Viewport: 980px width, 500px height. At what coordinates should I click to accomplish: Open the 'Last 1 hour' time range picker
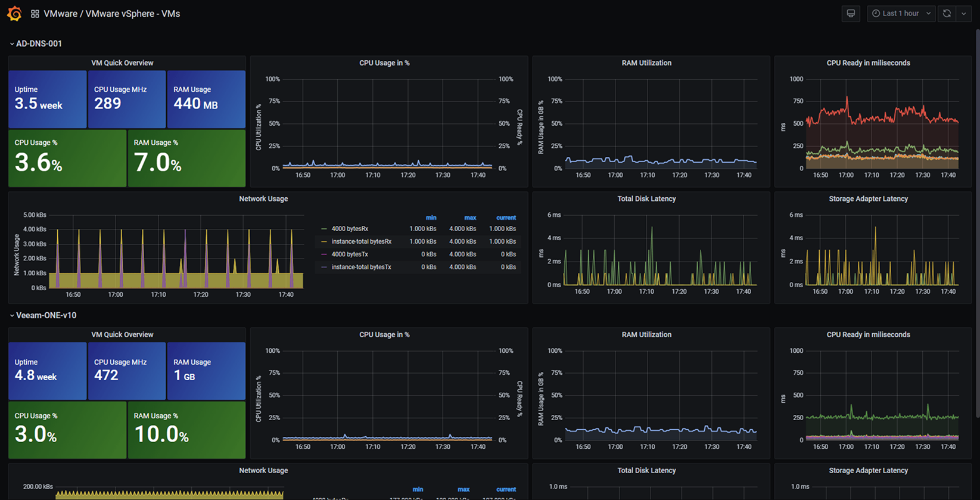click(901, 14)
